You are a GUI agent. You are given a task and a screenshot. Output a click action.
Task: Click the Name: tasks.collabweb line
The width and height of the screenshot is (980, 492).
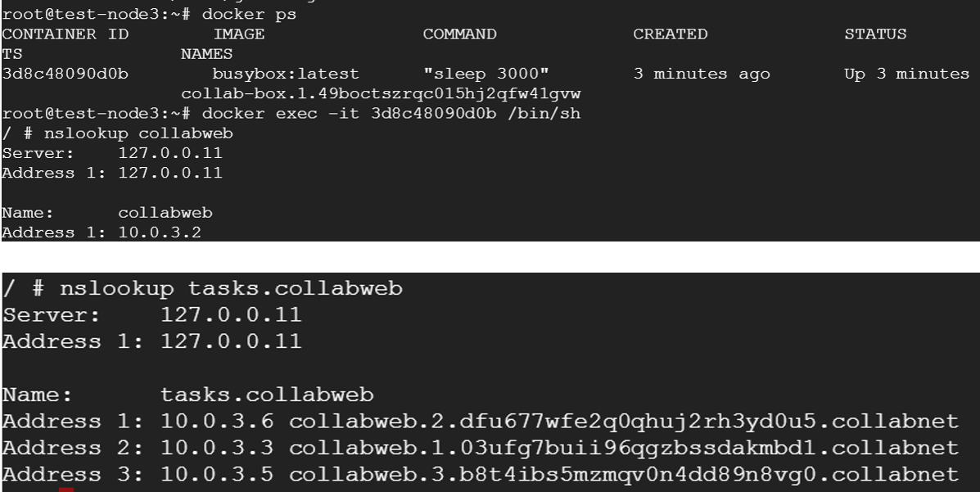click(x=188, y=395)
